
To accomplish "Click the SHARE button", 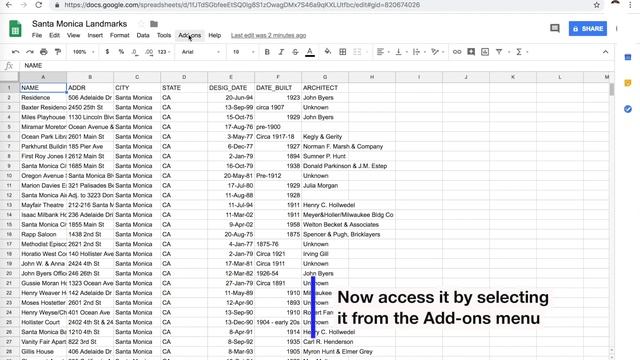I will pos(588,29).
